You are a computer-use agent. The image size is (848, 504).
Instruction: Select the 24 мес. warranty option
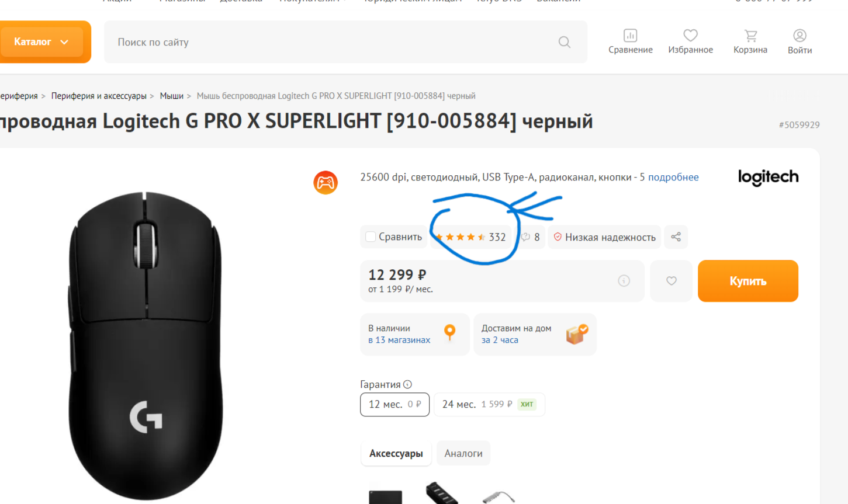489,404
